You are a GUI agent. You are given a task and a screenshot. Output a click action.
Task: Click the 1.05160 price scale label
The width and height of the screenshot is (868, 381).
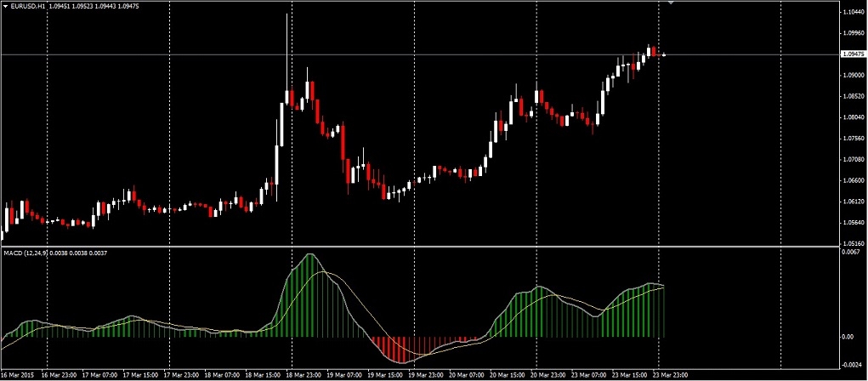click(853, 244)
